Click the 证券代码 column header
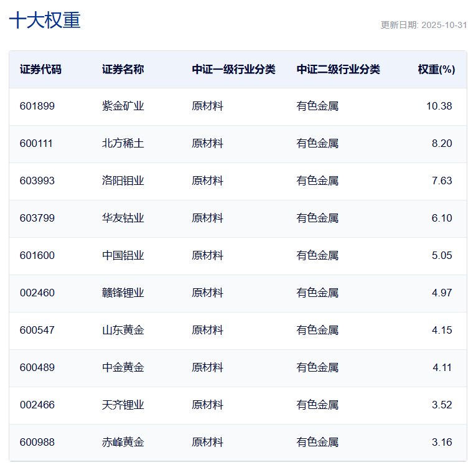476x465 pixels. (x=40, y=69)
